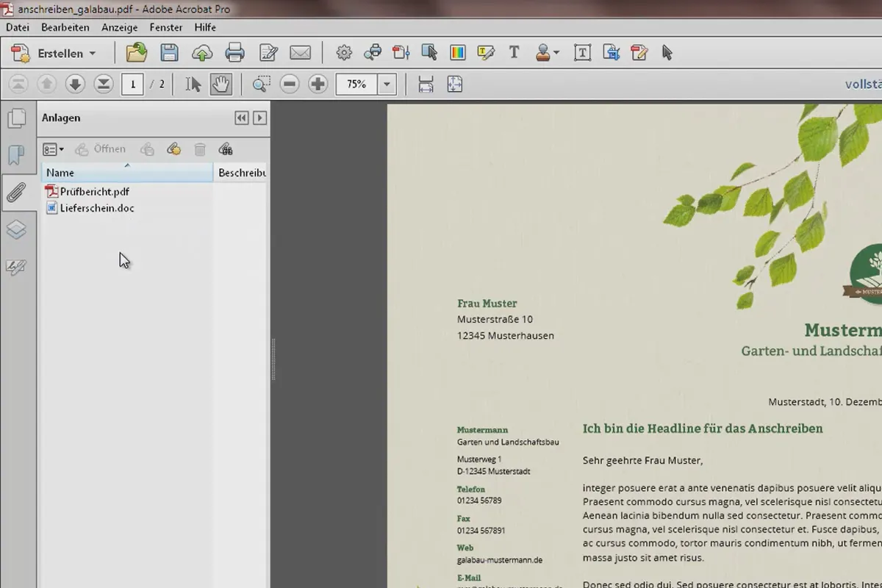Click the Stamp tool icon
Screen dimensions: 882x588
(x=547, y=53)
